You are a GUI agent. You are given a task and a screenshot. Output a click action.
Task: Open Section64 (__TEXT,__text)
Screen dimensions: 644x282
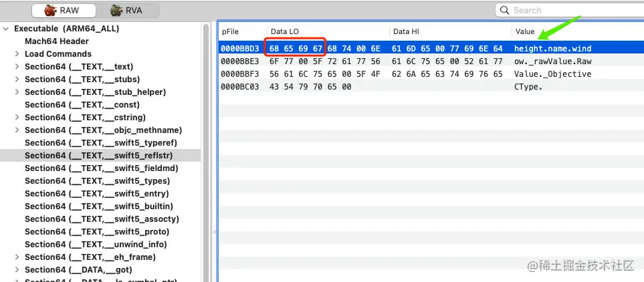tap(79, 67)
